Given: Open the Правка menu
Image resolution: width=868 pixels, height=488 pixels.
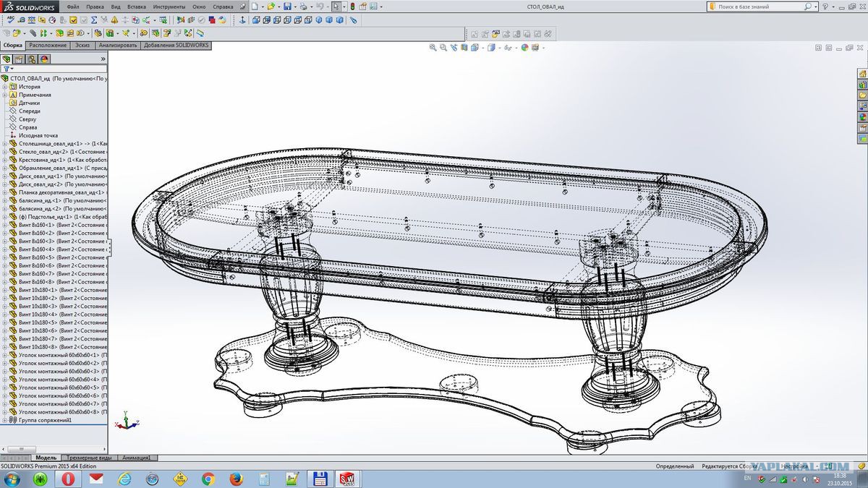Looking at the screenshot, I should pyautogui.click(x=95, y=7).
